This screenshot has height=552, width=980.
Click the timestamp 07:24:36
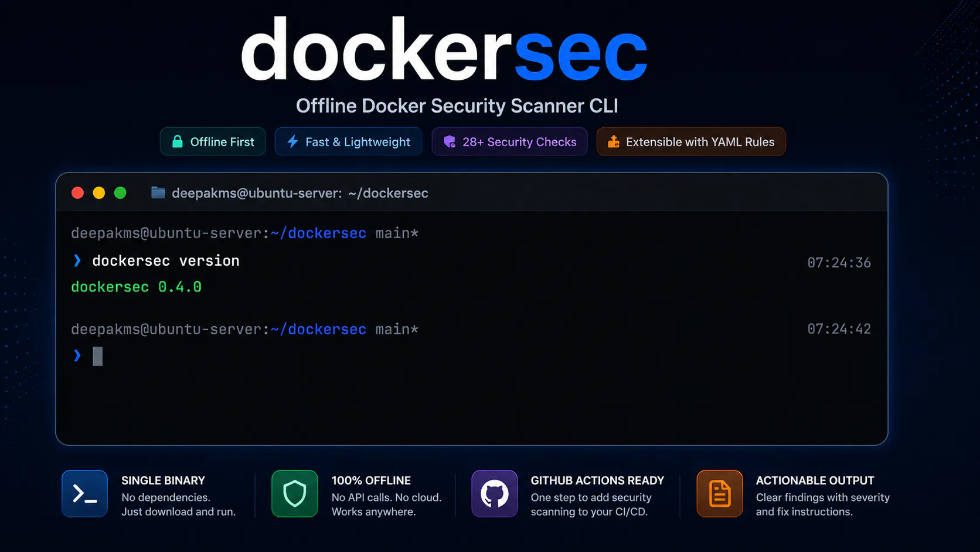(x=839, y=263)
